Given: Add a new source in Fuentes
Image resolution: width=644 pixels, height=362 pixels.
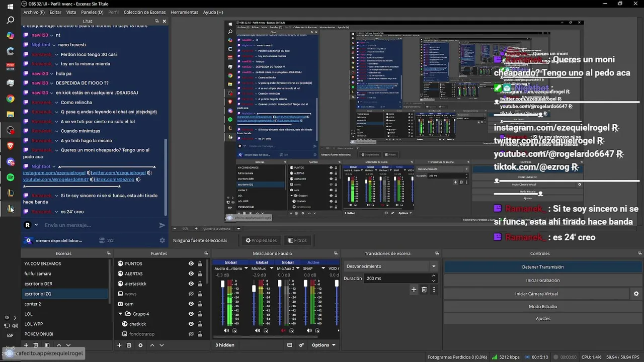Looking at the screenshot, I should (119, 345).
